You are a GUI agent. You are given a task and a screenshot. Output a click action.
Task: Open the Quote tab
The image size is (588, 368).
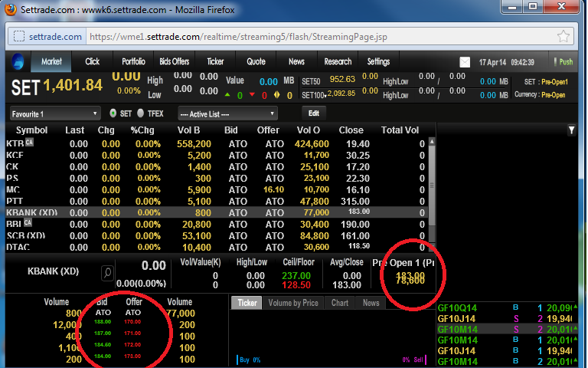tap(256, 61)
